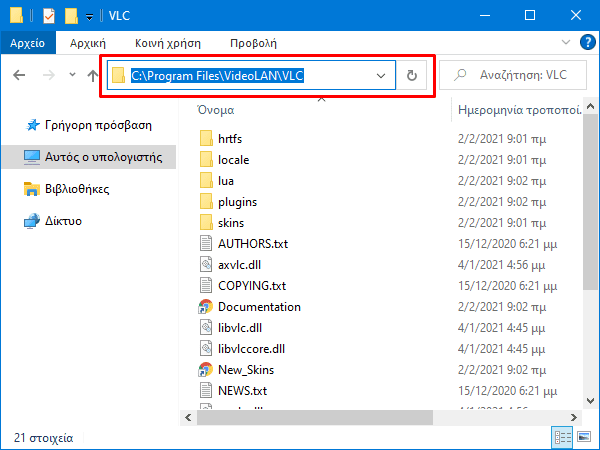This screenshot has width=600, height=450.
Task: Select the Documentation shortcut icon
Action: (x=205, y=307)
